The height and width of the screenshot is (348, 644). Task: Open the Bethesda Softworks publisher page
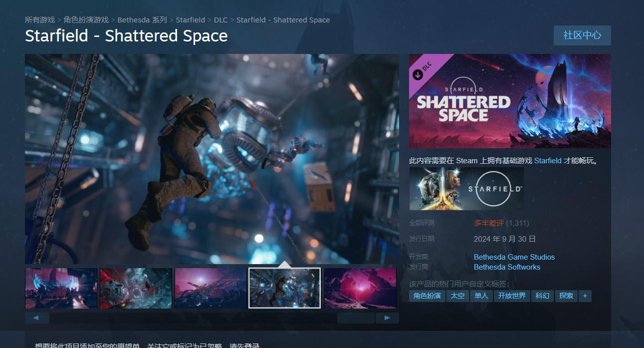coord(507,267)
